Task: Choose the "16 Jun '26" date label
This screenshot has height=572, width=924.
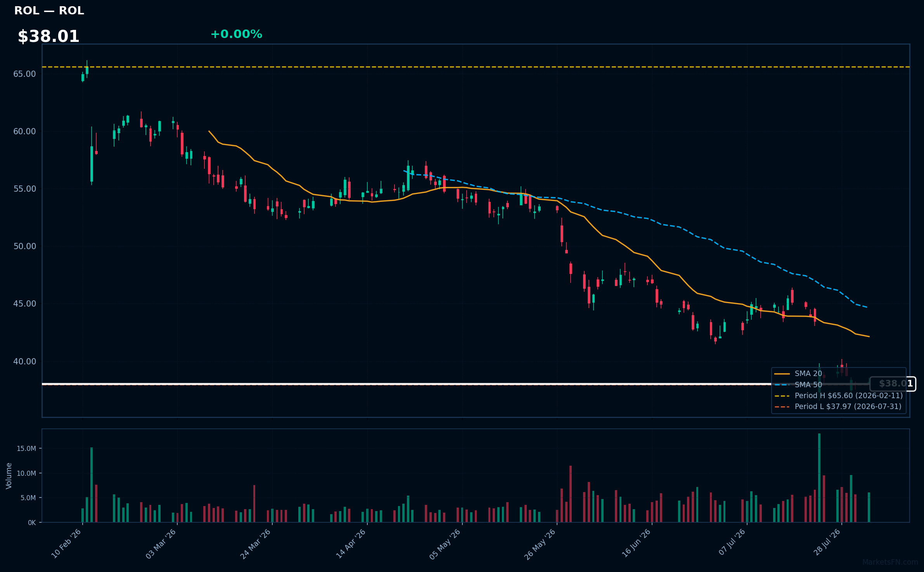Action: click(636, 544)
